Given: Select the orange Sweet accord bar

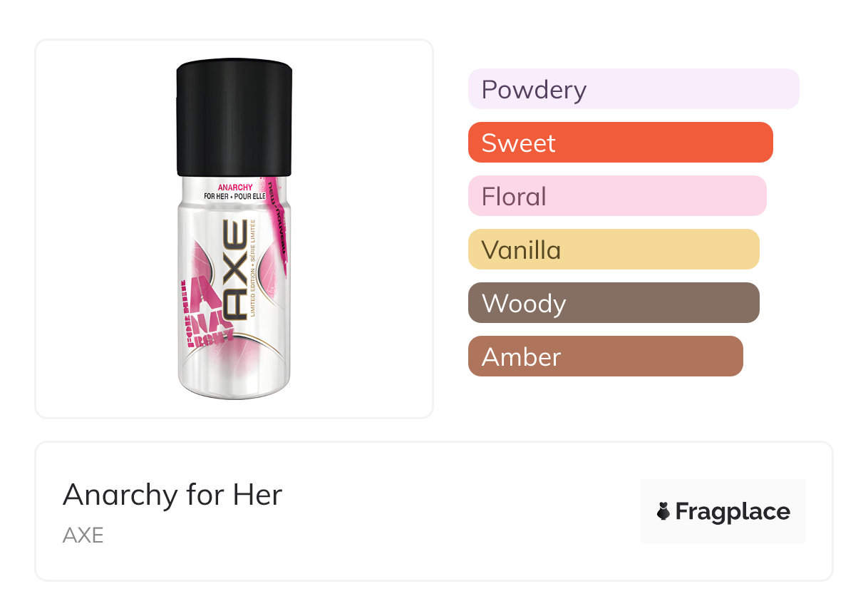Looking at the screenshot, I should (x=620, y=143).
